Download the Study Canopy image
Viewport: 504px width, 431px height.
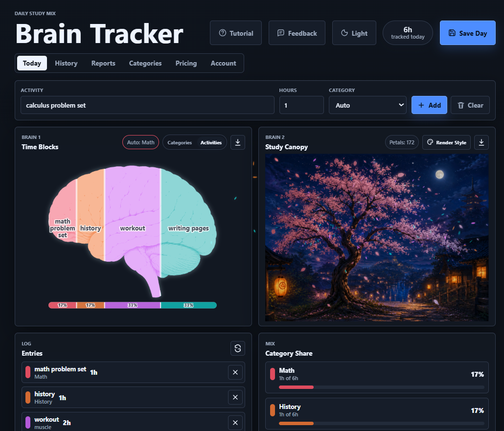pos(481,142)
